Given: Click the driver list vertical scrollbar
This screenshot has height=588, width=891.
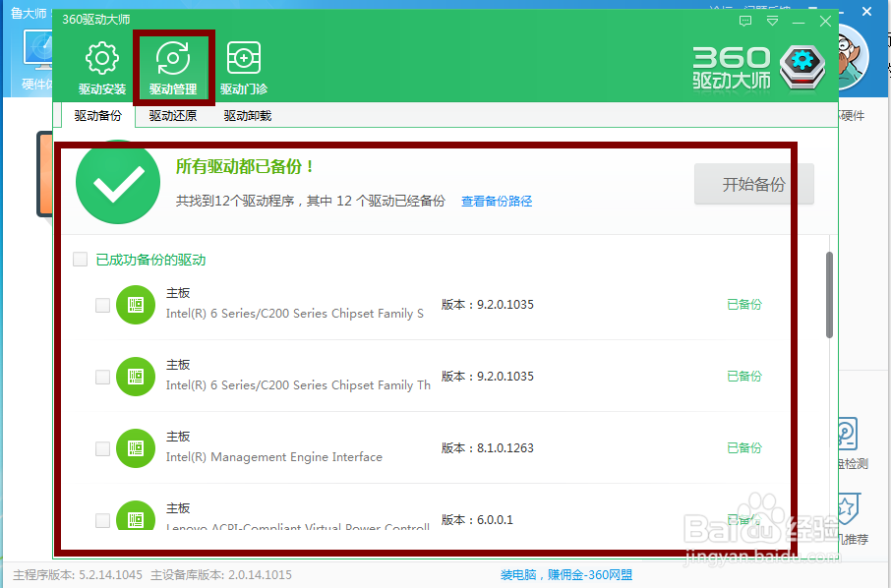Looking at the screenshot, I should click(x=829, y=295).
